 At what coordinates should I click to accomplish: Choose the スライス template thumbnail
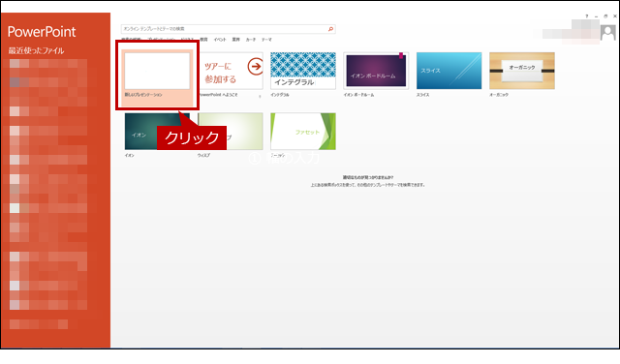point(449,71)
